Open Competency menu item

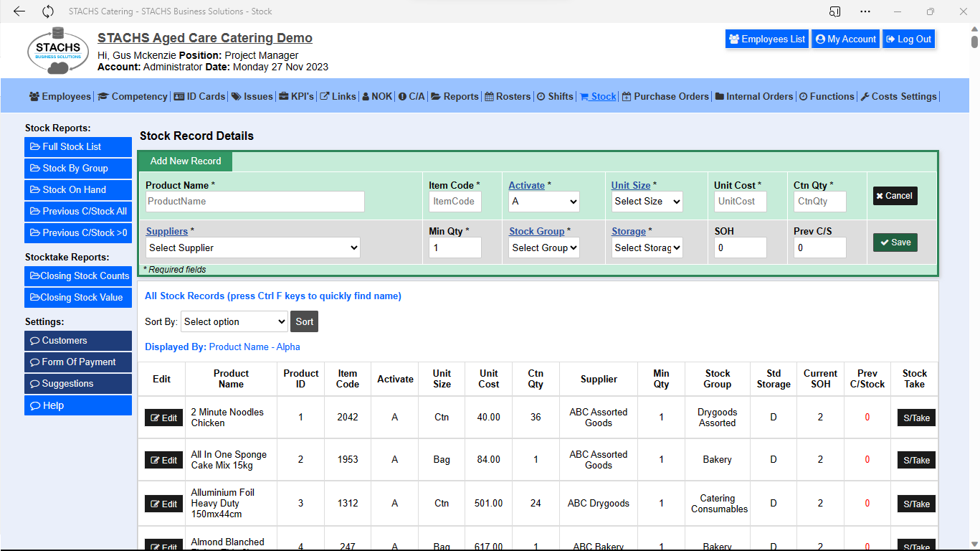133,96
